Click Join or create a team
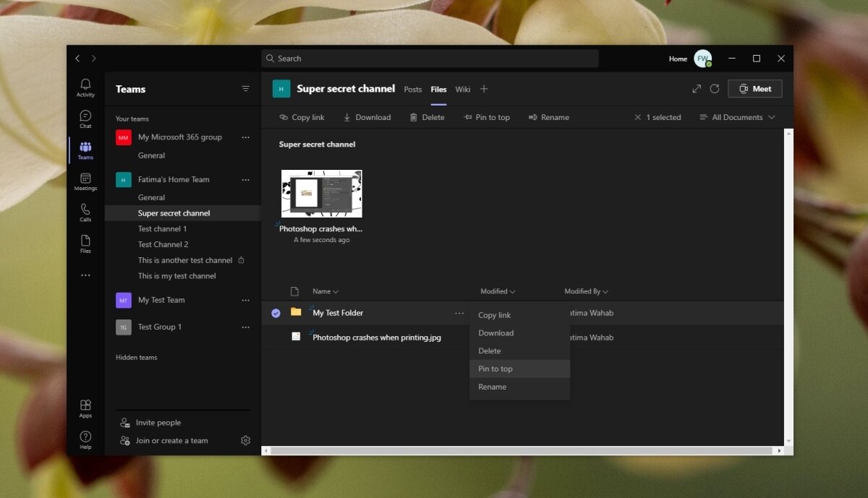The image size is (868, 498). click(172, 440)
